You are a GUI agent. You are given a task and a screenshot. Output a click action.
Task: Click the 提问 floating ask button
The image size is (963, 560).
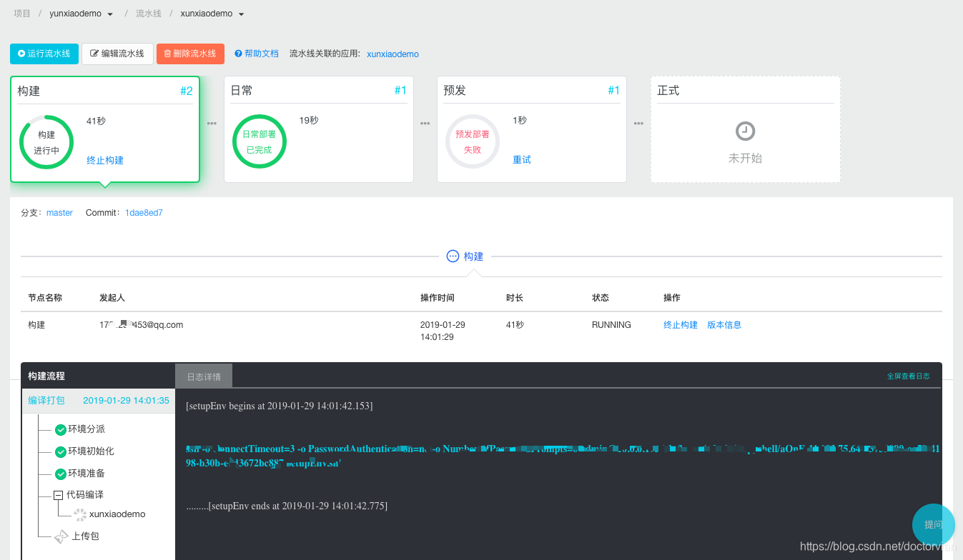[x=934, y=525]
